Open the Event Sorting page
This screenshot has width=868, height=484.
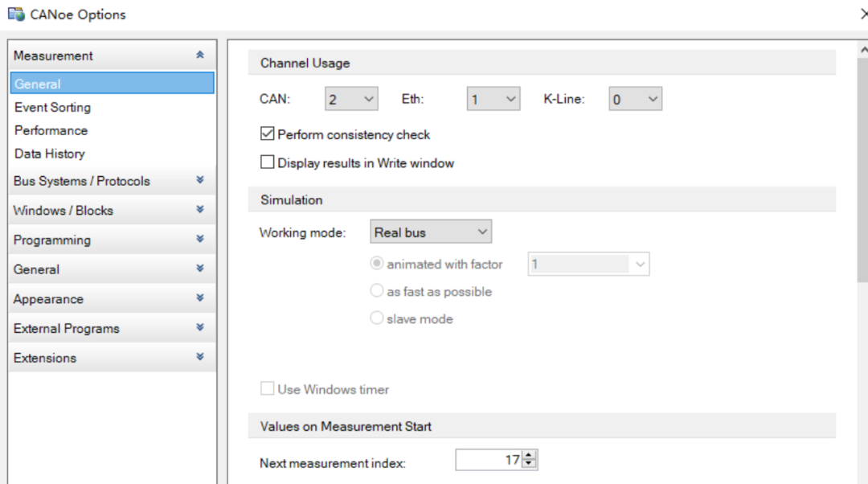click(52, 107)
